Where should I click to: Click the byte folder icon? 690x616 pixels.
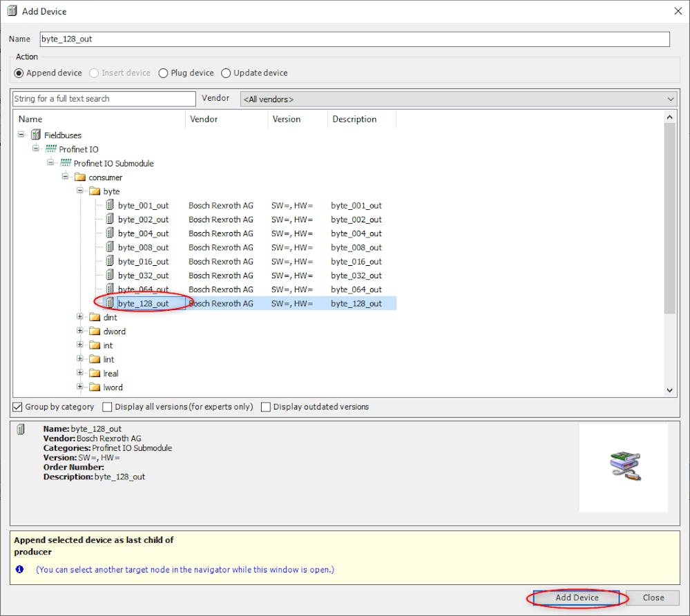[x=95, y=191]
